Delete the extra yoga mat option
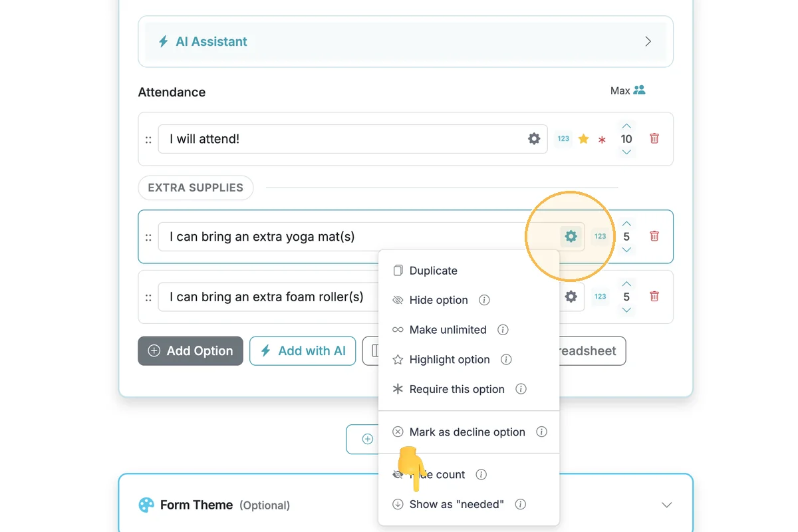 (x=654, y=236)
